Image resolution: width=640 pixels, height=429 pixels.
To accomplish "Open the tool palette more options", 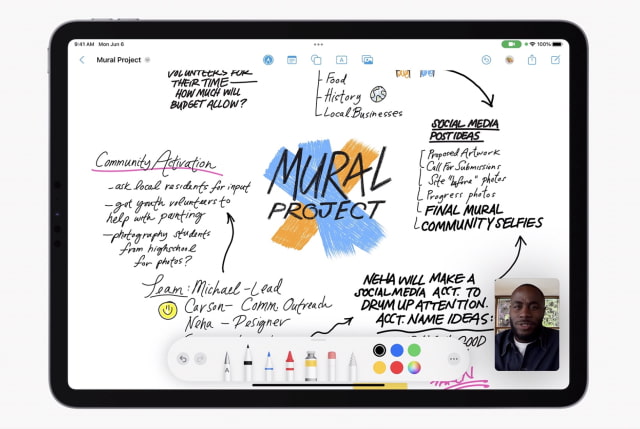I will pyautogui.click(x=453, y=359).
